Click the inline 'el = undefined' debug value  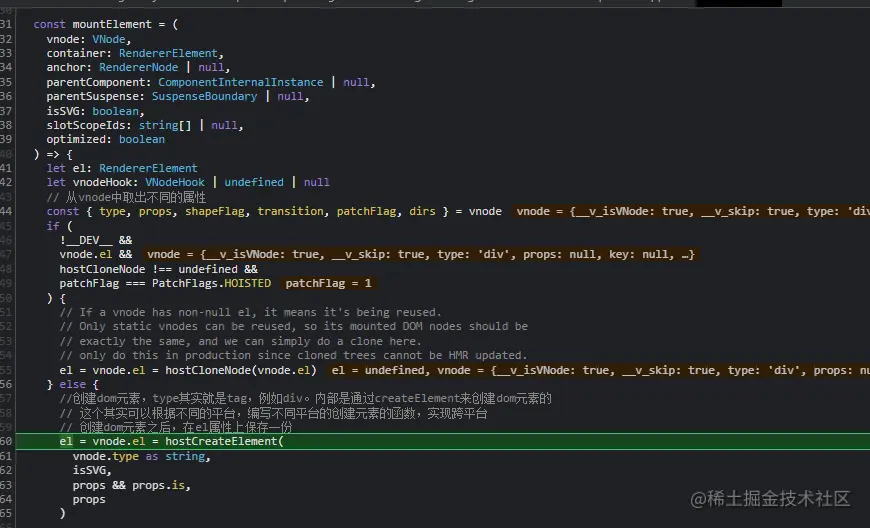pyautogui.click(x=378, y=370)
